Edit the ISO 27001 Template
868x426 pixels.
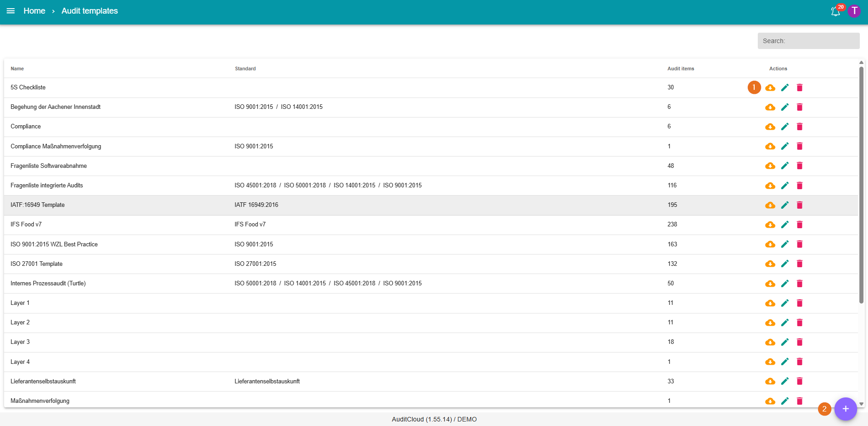click(x=785, y=264)
